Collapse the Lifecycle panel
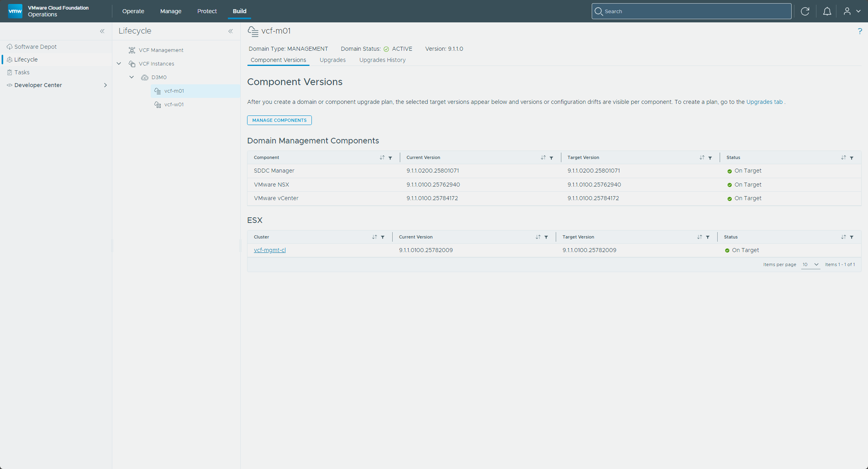Image resolution: width=868 pixels, height=469 pixels. [x=231, y=31]
